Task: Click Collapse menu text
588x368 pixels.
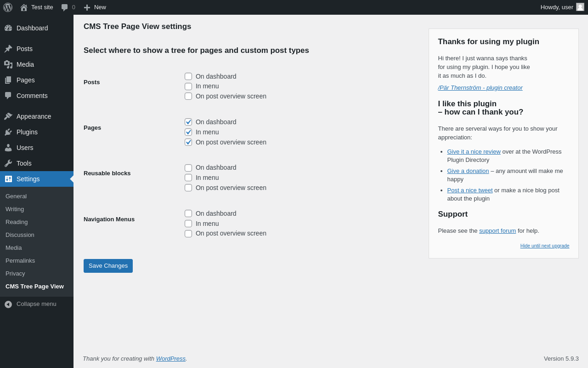Action: tap(36, 304)
